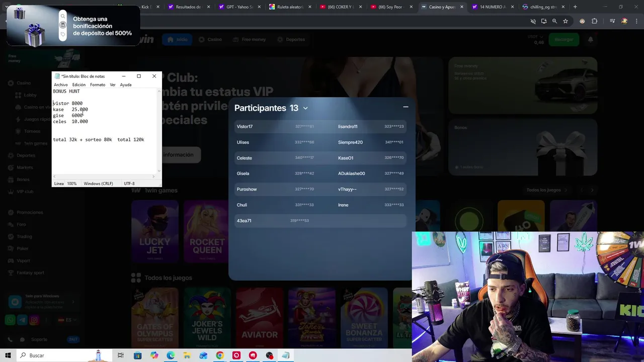The image size is (644, 362).
Task: Open Microsoft Edge from the taskbar
Action: (x=171, y=355)
